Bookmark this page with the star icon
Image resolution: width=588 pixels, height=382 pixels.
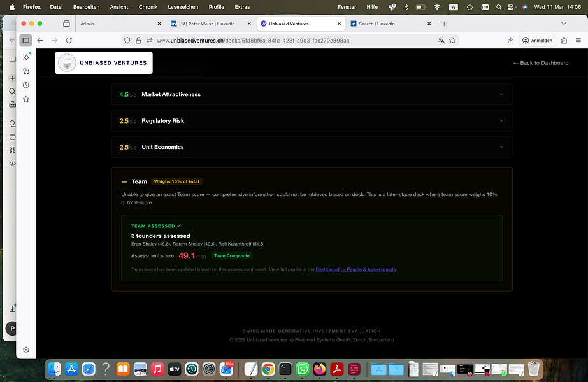pos(452,41)
